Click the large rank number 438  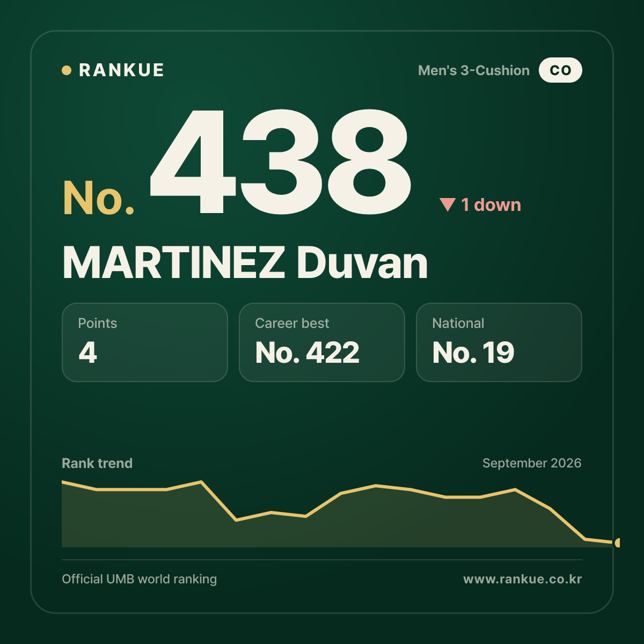(x=280, y=162)
